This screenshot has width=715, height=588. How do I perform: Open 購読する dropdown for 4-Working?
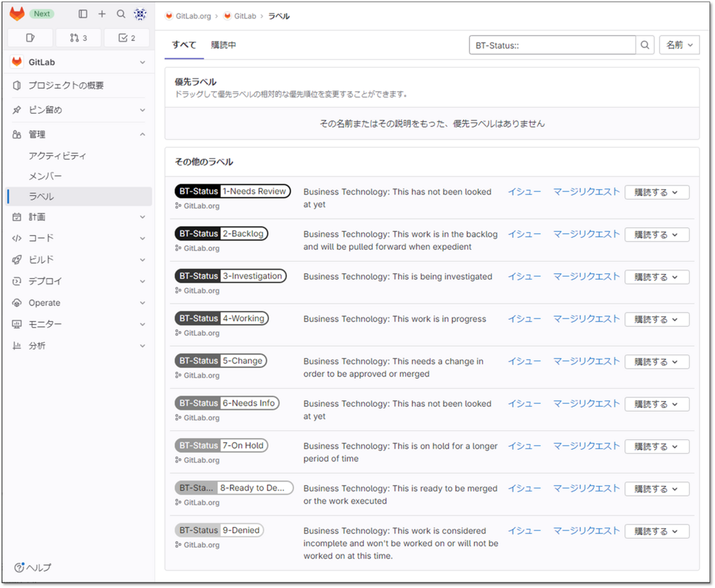click(657, 319)
